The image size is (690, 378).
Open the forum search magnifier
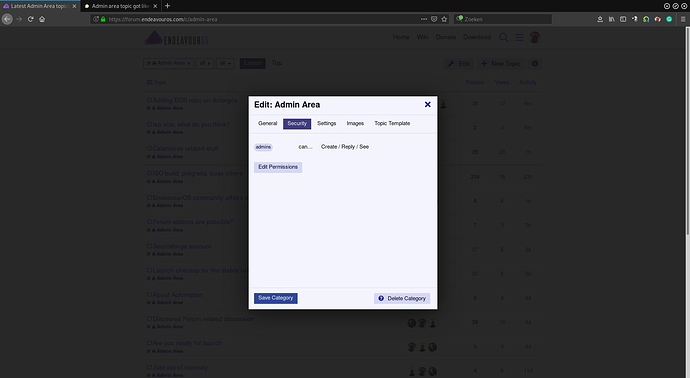point(504,38)
